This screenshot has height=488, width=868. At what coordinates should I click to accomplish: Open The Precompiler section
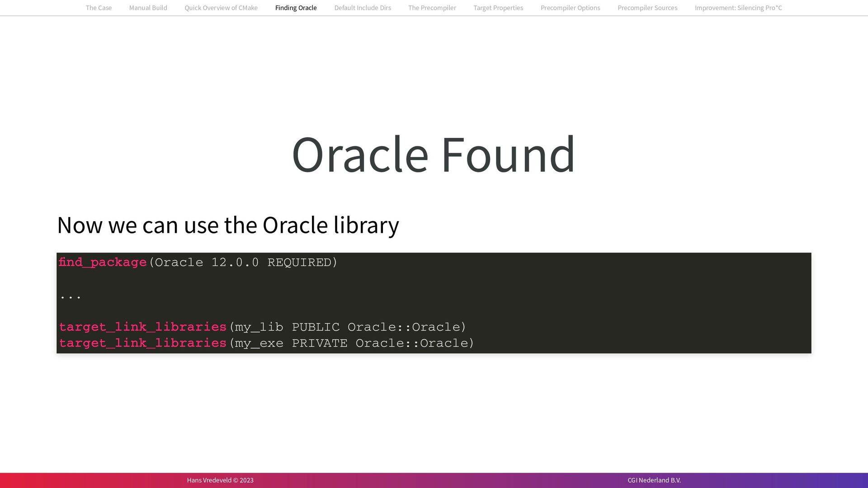coord(432,8)
